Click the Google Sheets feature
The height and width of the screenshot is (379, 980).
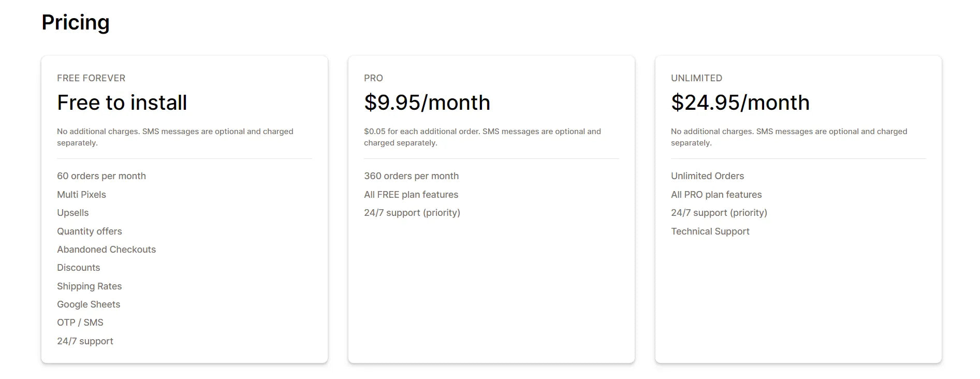tap(89, 304)
